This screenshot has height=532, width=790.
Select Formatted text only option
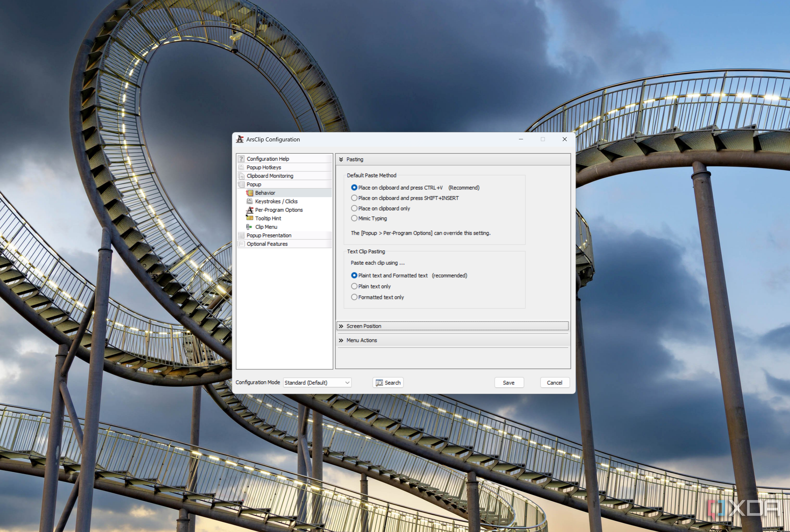pos(354,297)
